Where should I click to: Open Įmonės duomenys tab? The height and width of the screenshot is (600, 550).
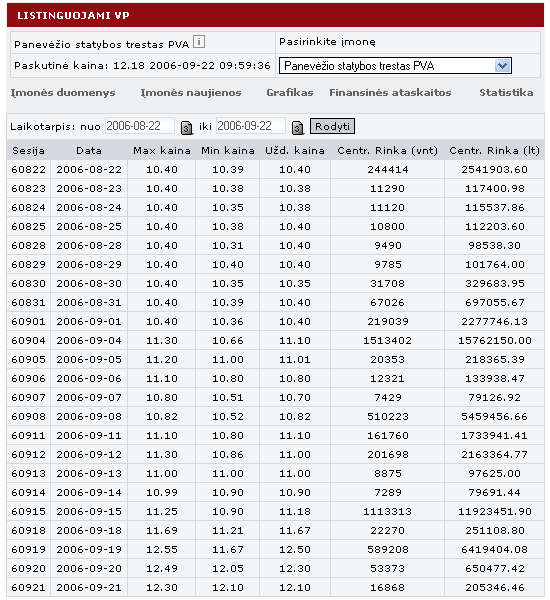[63, 93]
